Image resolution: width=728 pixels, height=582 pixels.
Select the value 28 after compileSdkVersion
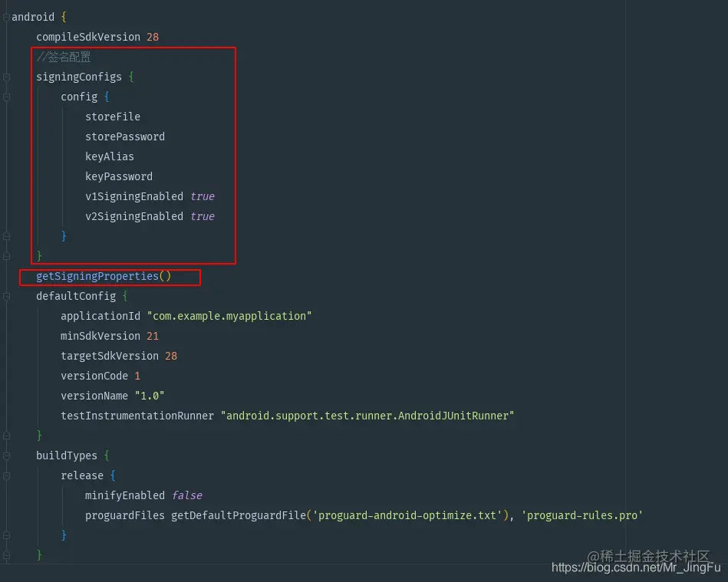tap(153, 37)
